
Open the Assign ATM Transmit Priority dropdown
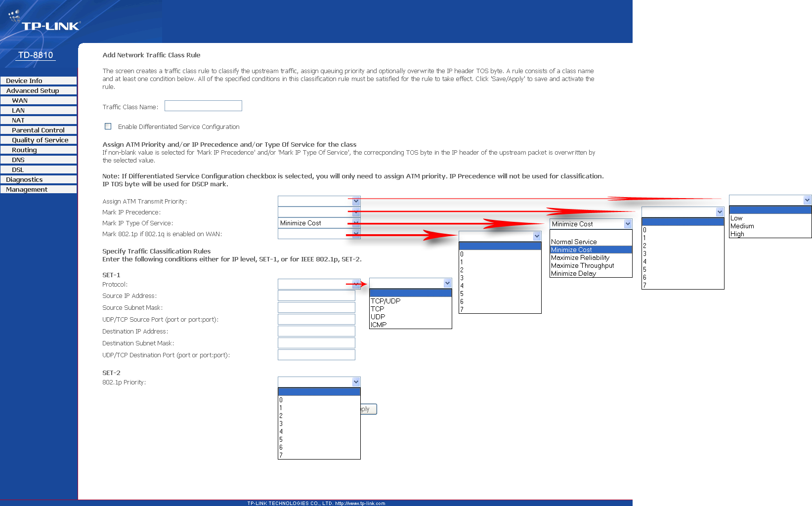pyautogui.click(x=319, y=201)
